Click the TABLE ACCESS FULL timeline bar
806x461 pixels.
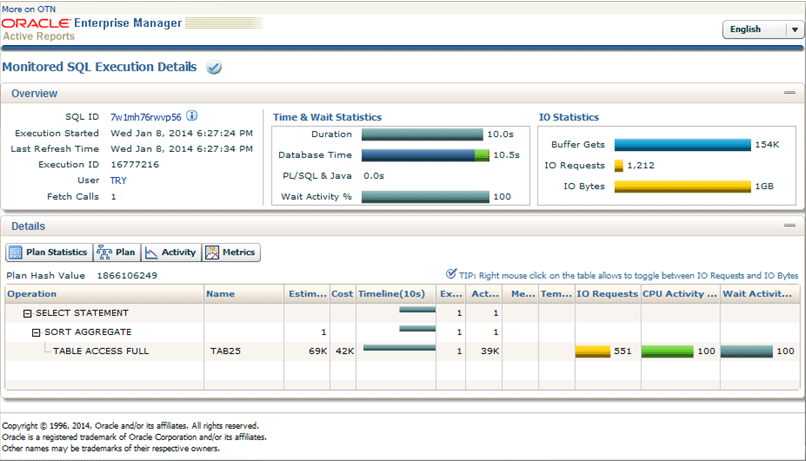coord(399,348)
